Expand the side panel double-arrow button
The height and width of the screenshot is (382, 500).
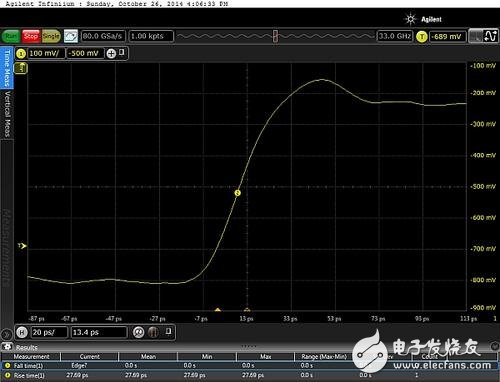pyautogui.click(x=6, y=334)
